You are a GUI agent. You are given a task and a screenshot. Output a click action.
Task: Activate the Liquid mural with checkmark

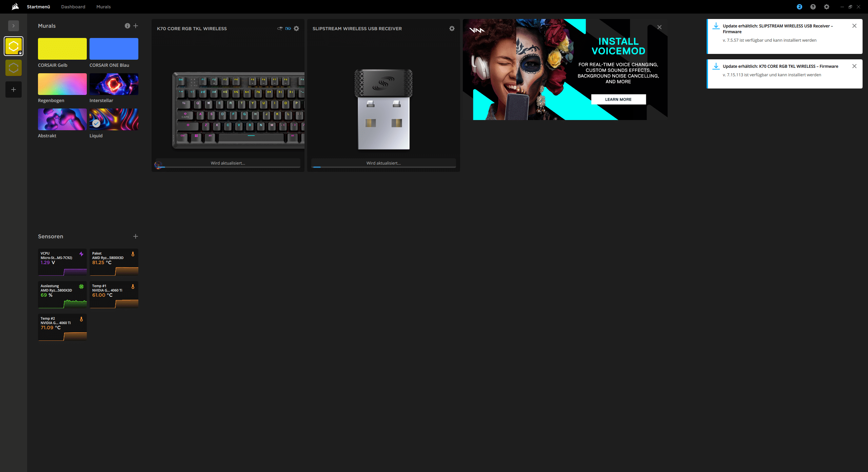coord(114,119)
